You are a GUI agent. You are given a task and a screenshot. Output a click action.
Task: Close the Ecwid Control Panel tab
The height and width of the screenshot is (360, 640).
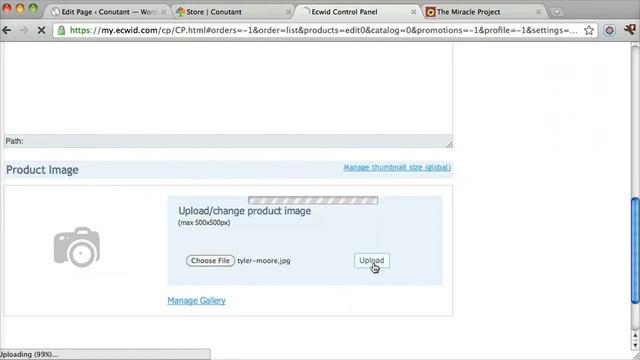coord(413,12)
